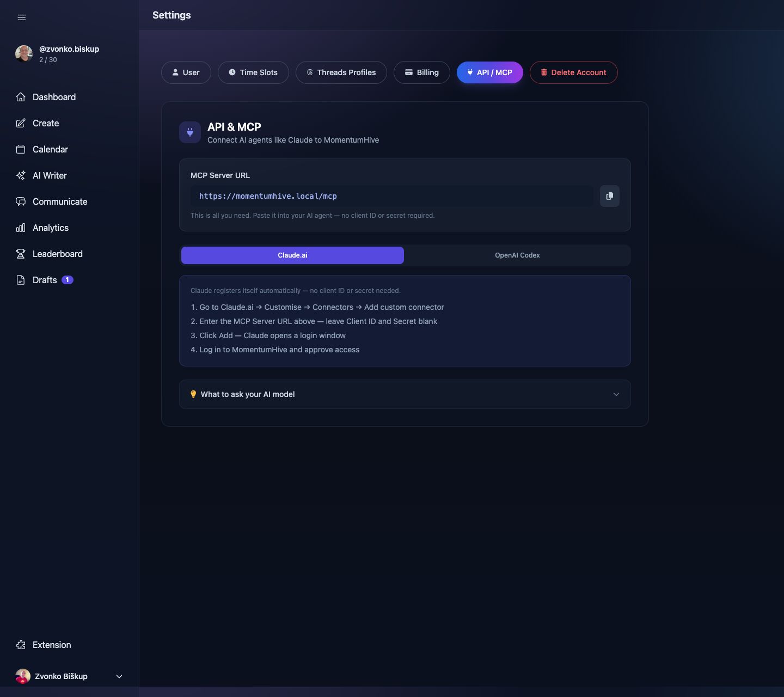
Task: Open the Create page label
Action: point(46,123)
